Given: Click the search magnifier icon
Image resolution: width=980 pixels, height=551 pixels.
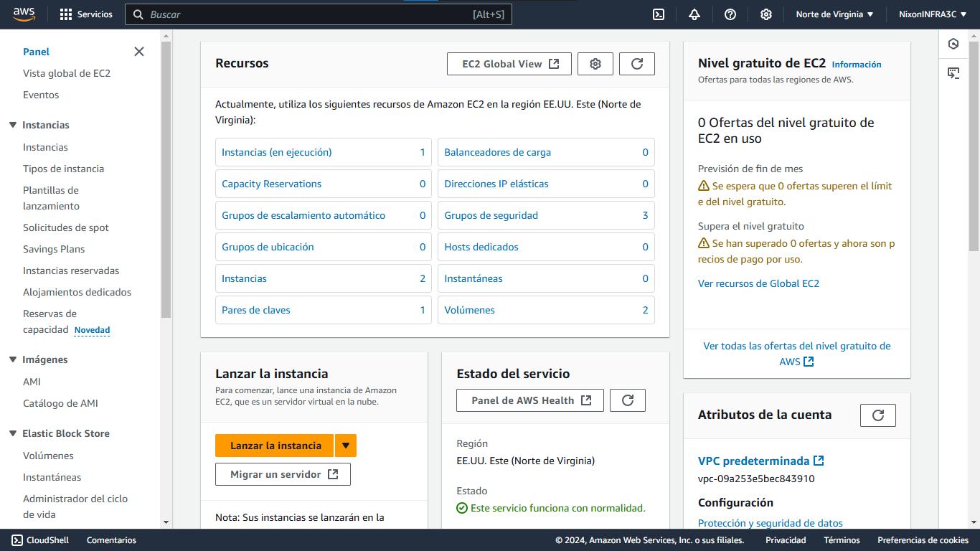Looking at the screenshot, I should tap(138, 14).
